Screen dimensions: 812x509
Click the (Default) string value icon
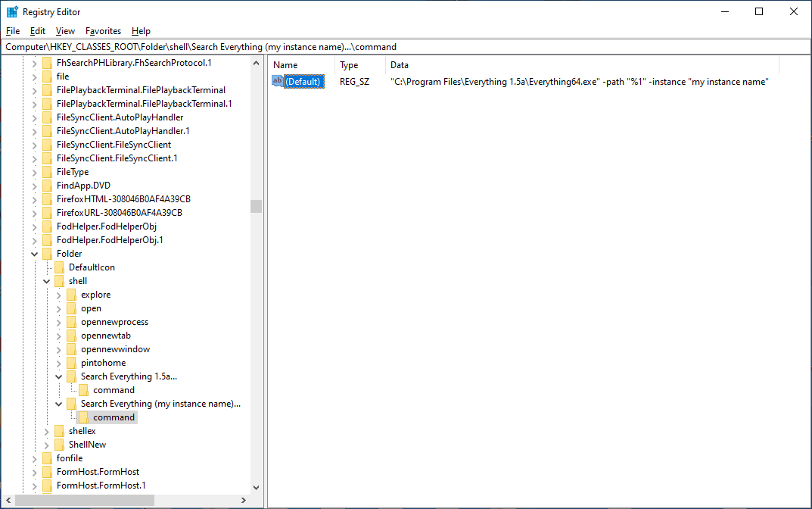[x=278, y=81]
